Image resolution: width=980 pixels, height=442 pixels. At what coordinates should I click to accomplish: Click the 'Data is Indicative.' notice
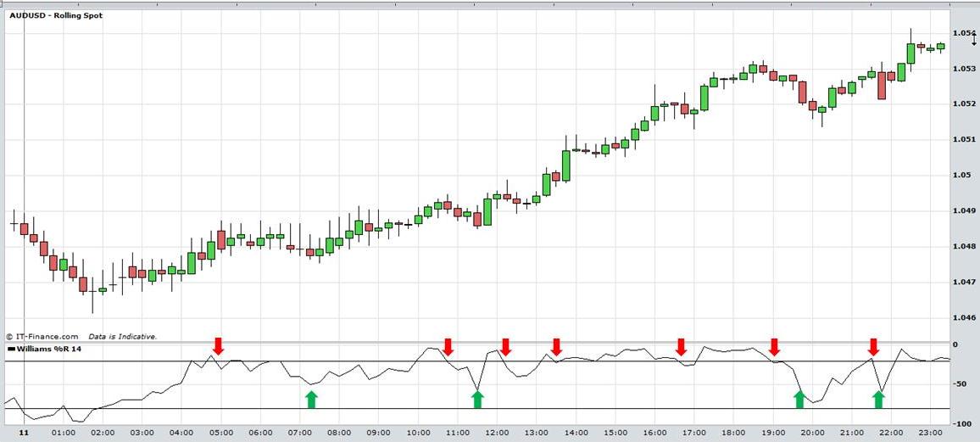click(122, 336)
